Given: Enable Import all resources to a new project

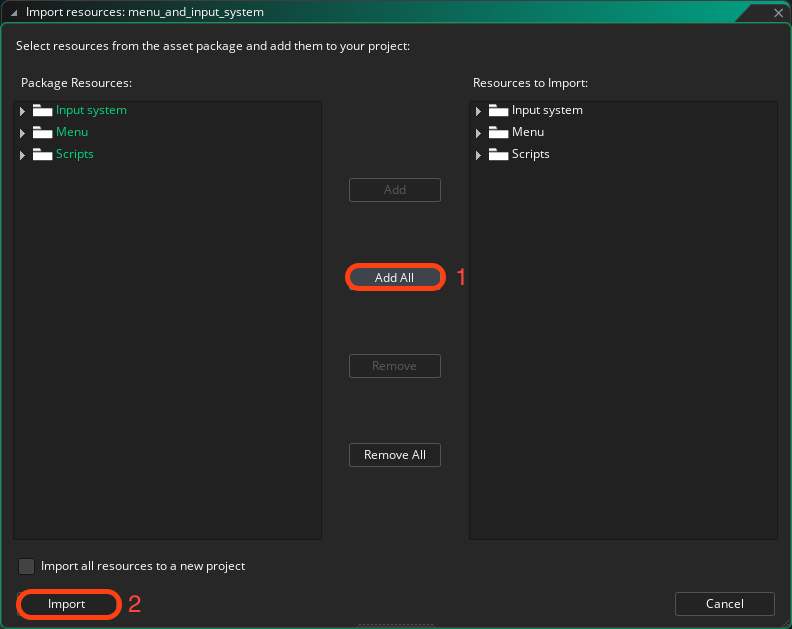Looking at the screenshot, I should point(26,566).
